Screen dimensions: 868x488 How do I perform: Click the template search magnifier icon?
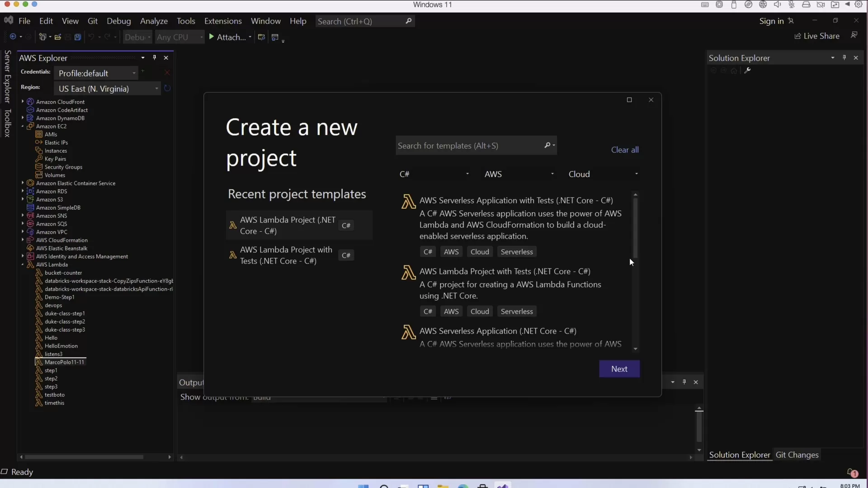pos(547,145)
